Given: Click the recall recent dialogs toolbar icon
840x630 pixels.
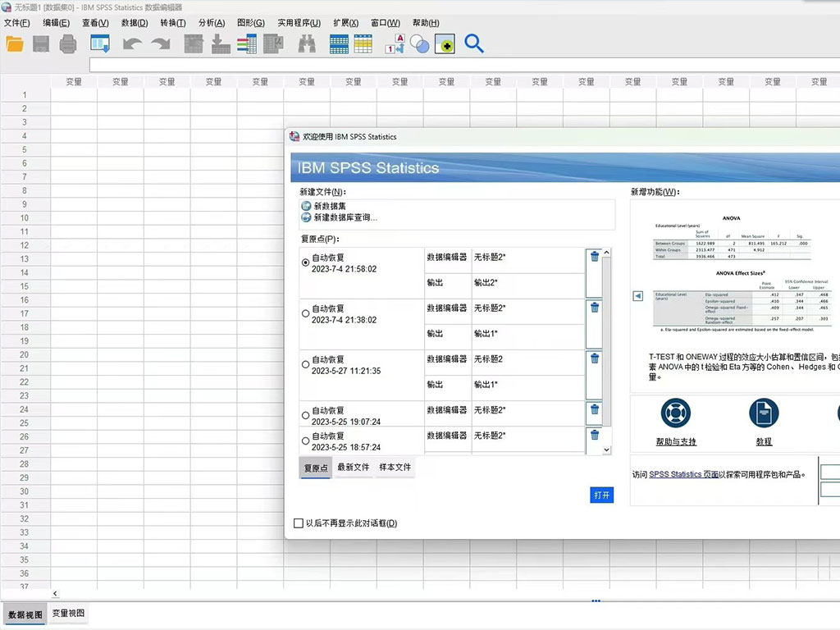Looking at the screenshot, I should tap(100, 44).
